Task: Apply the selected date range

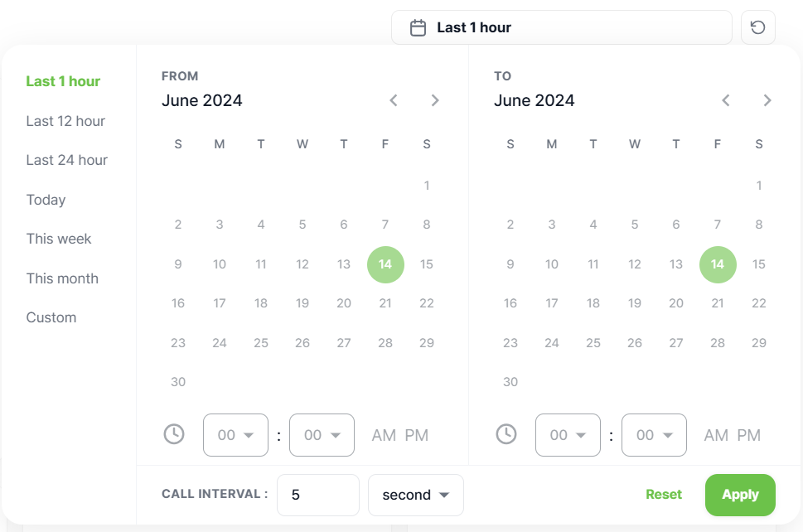Action: pyautogui.click(x=740, y=495)
